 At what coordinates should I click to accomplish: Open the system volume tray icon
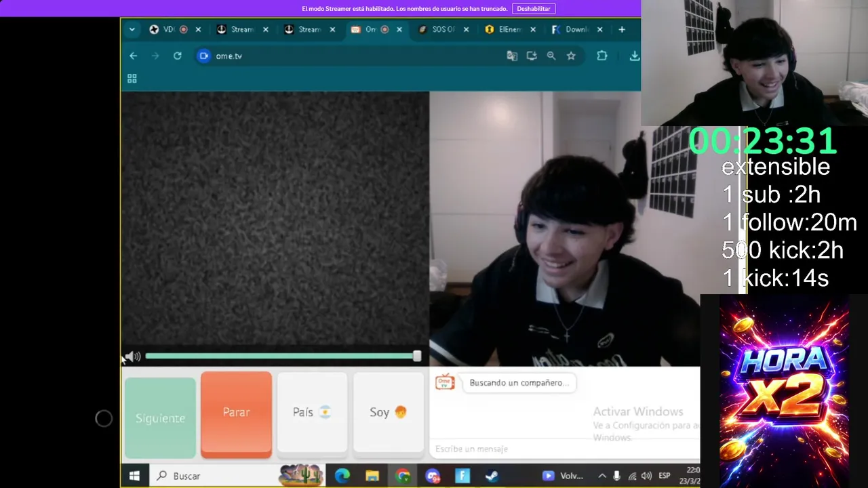point(646,476)
